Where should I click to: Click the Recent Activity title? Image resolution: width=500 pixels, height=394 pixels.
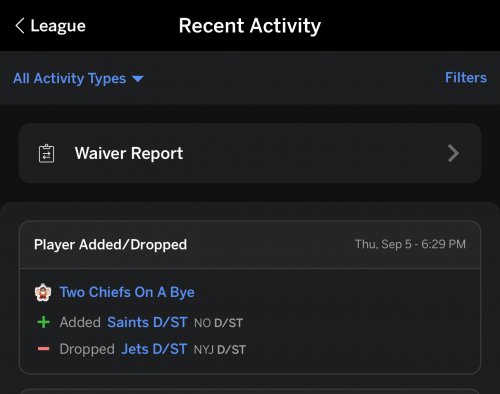[x=250, y=26]
